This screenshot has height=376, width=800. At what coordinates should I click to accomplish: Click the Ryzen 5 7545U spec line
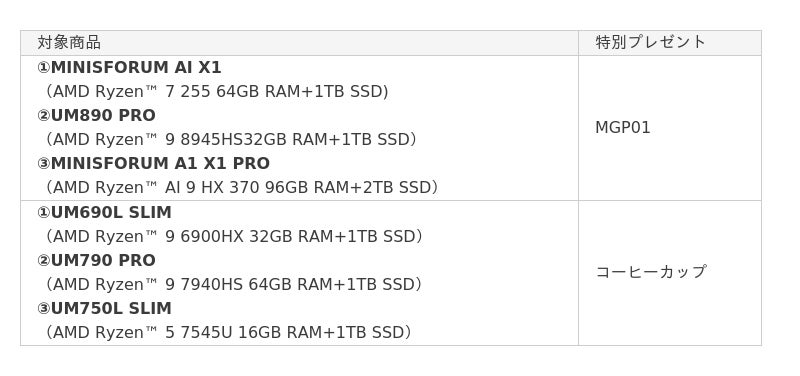pyautogui.click(x=227, y=333)
